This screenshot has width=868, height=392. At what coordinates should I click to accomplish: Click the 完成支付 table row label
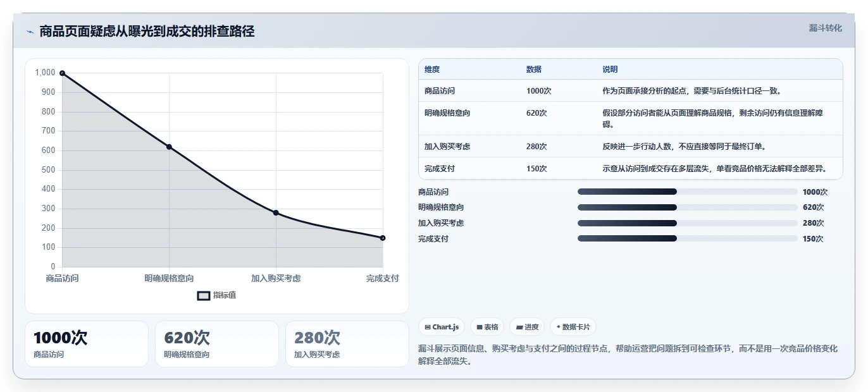pyautogui.click(x=440, y=169)
